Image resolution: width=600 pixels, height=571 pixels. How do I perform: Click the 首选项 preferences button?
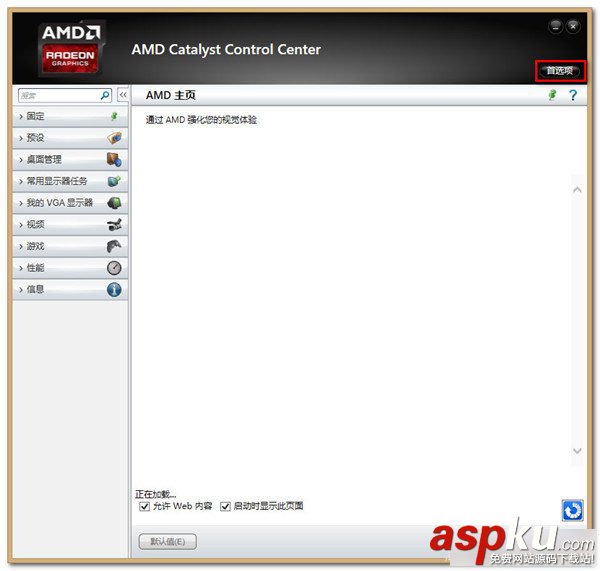coord(560,71)
